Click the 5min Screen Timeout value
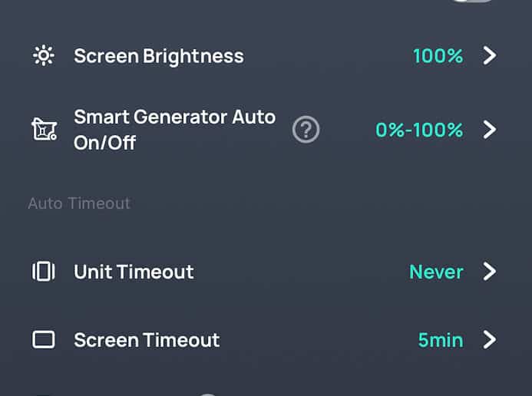The width and height of the screenshot is (532, 396). tap(441, 340)
